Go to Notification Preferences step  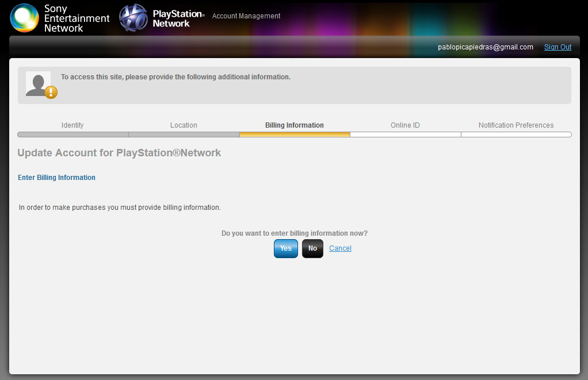(x=516, y=125)
